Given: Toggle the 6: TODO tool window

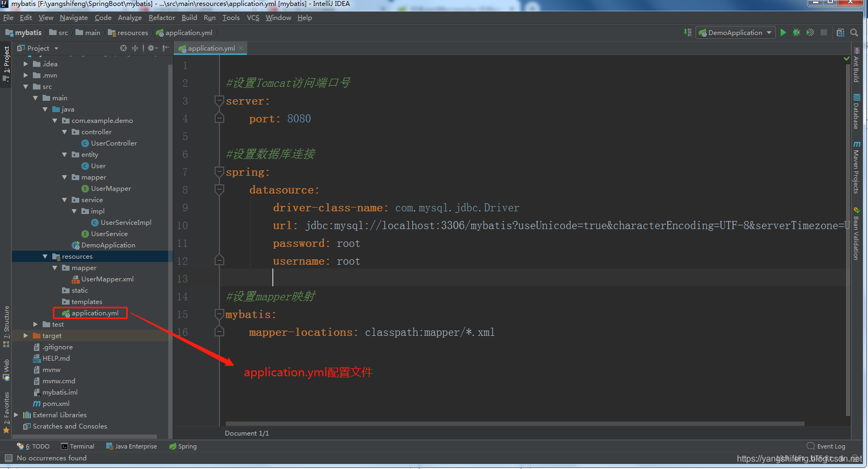Looking at the screenshot, I should 33,446.
